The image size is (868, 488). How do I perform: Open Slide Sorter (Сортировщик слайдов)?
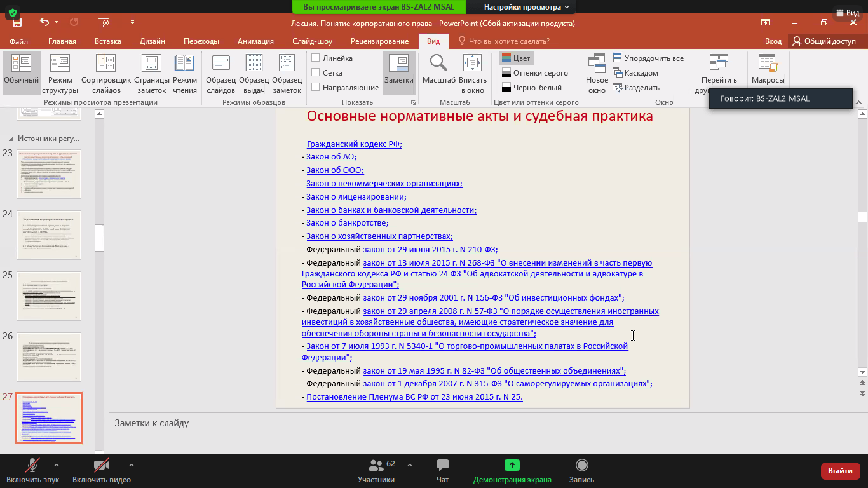[106, 72]
